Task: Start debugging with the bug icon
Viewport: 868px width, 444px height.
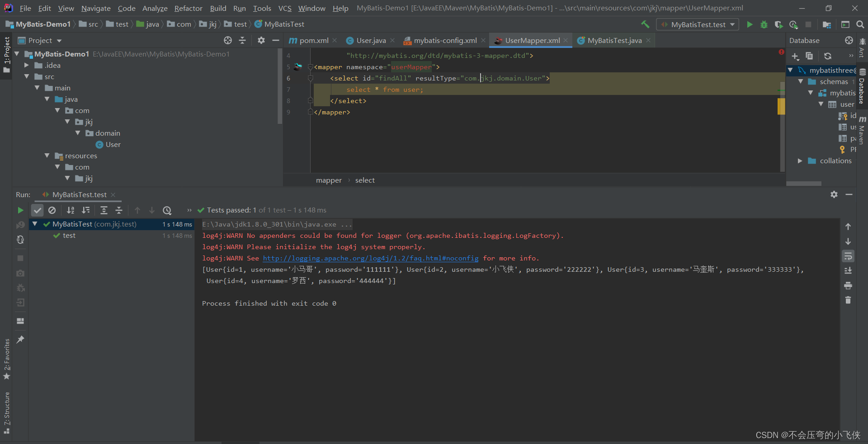Action: 764,24
